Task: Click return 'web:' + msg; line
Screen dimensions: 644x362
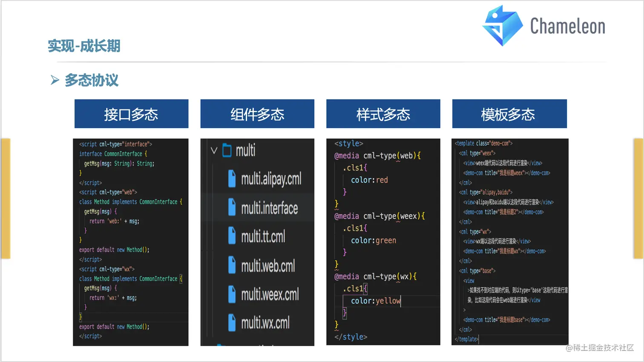Action: coord(114,221)
